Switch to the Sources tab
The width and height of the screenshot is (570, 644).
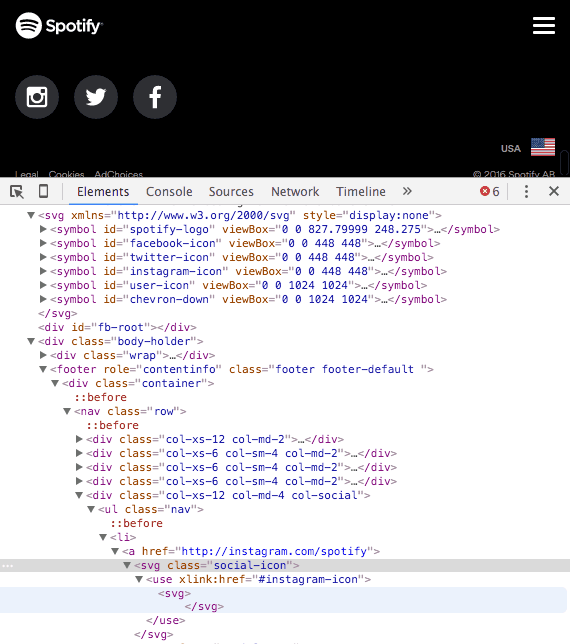231,192
